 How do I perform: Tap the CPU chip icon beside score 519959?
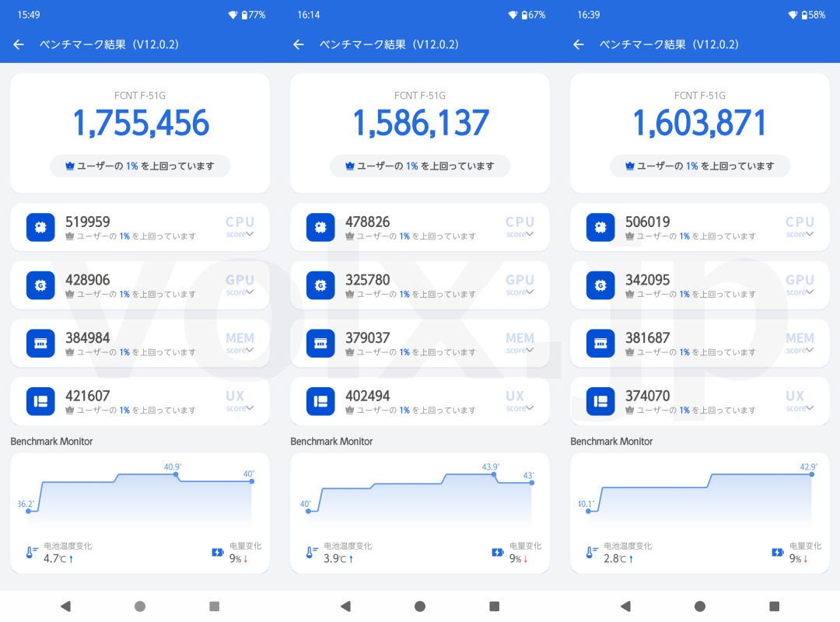click(40, 227)
